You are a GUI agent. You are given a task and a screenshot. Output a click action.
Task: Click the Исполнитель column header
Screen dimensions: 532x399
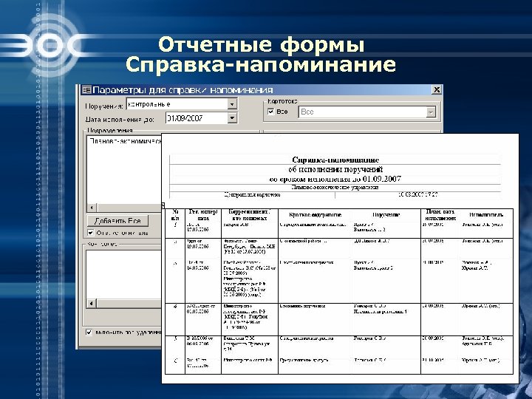486,215
